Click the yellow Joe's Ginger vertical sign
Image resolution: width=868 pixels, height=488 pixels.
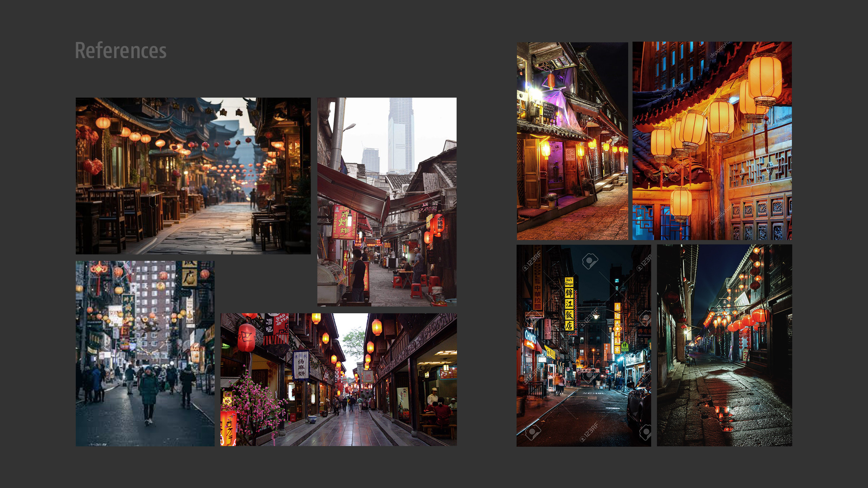click(x=569, y=304)
